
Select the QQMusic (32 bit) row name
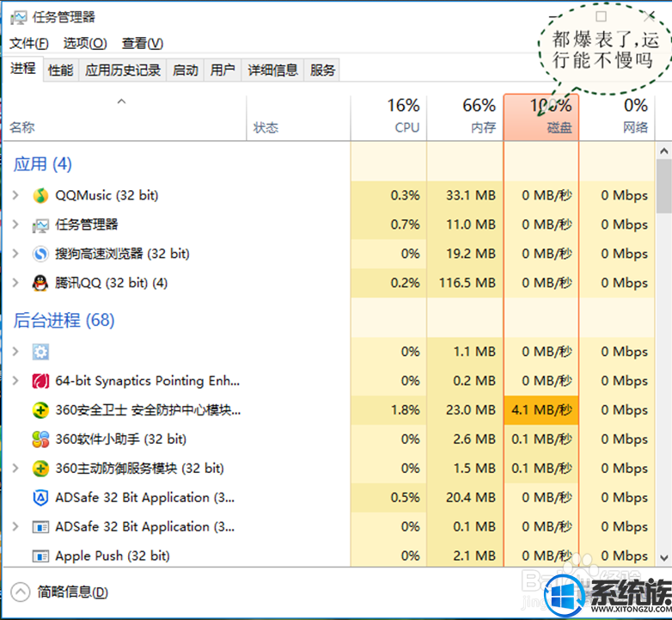pos(107,195)
